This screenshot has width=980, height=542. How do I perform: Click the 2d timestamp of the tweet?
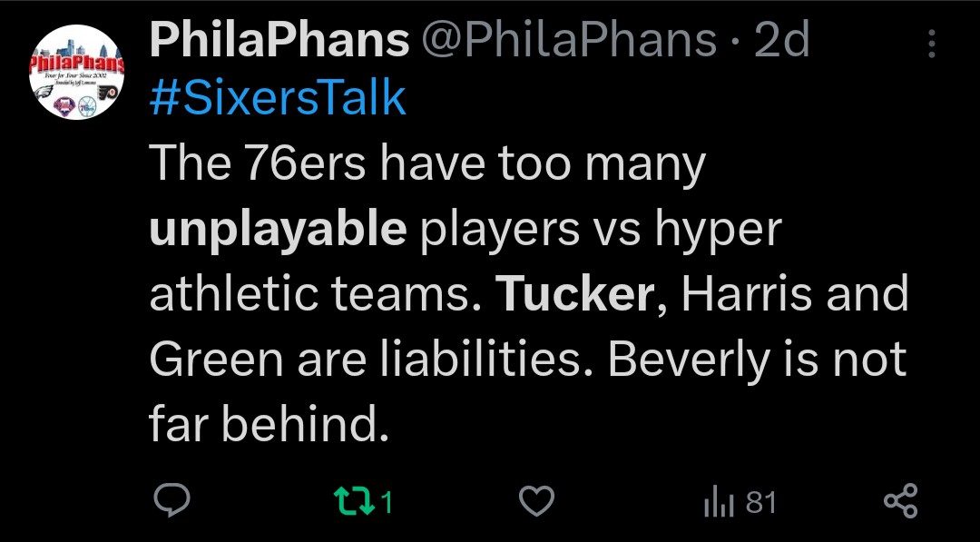782,40
